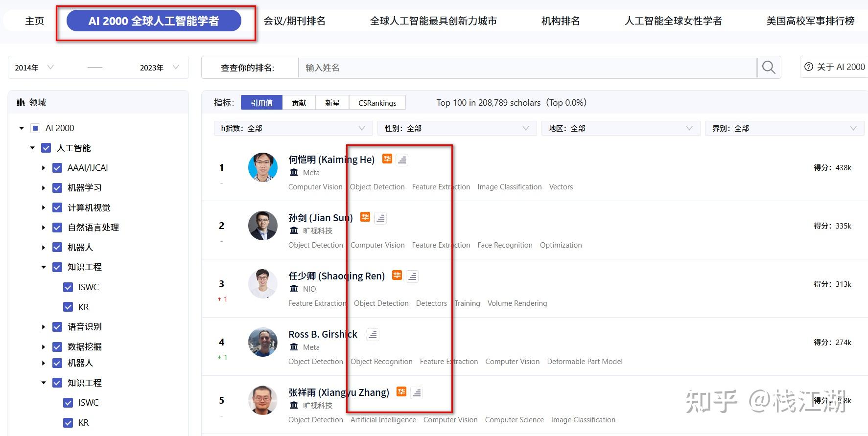The height and width of the screenshot is (436, 868).
Task: Open Kaiming He's profile photo
Action: point(263,167)
